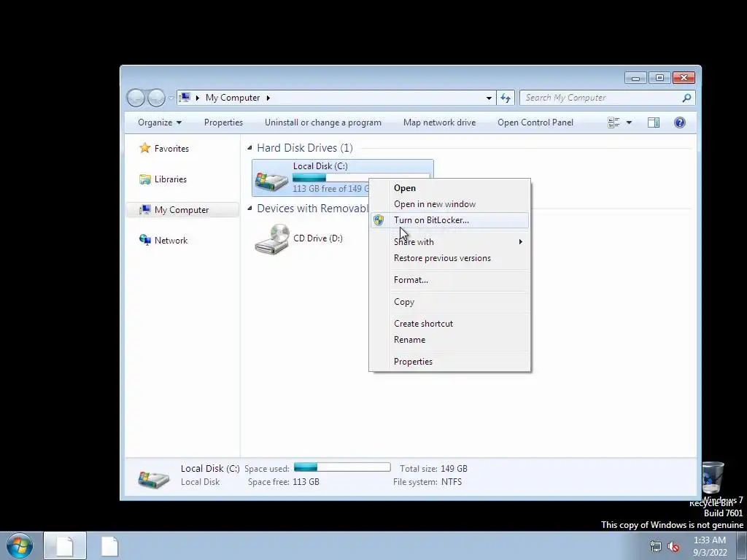Click the Local Disk (C:) label
The height and width of the screenshot is (560, 747).
coord(320,166)
